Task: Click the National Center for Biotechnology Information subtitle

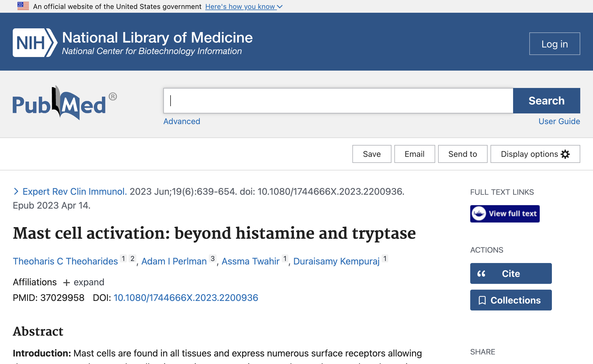Action: (152, 51)
